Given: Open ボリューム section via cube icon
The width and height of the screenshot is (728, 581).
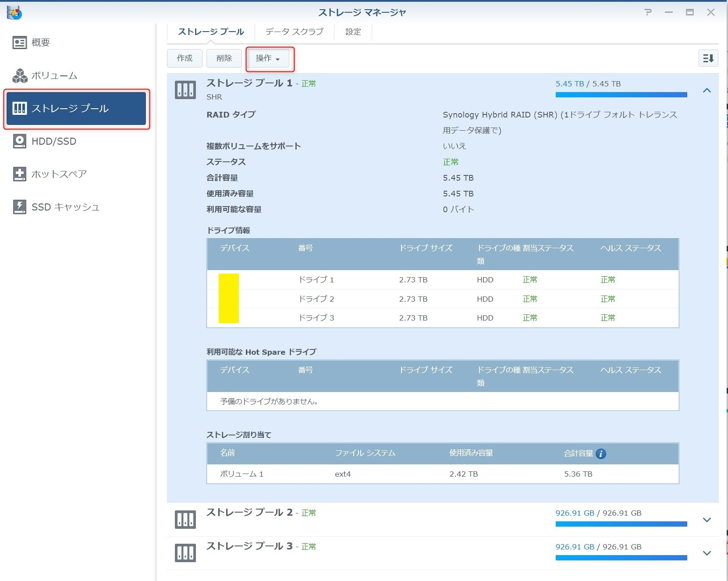Looking at the screenshot, I should pos(19,75).
